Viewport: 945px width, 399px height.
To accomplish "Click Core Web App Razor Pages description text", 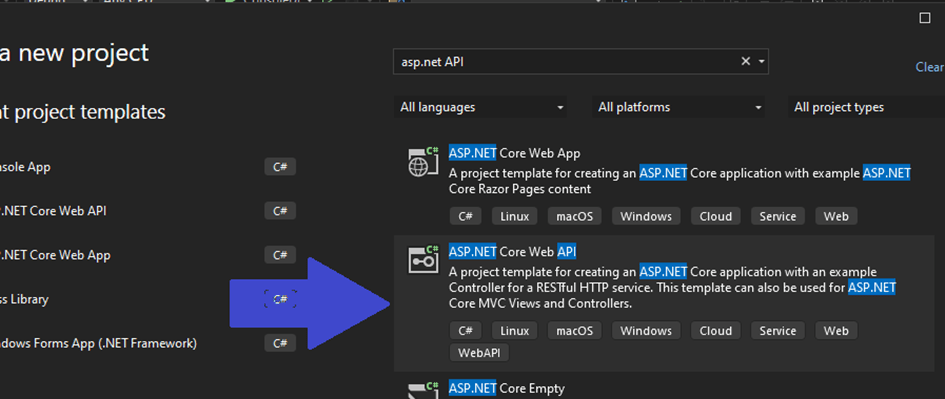I will pyautogui.click(x=680, y=181).
